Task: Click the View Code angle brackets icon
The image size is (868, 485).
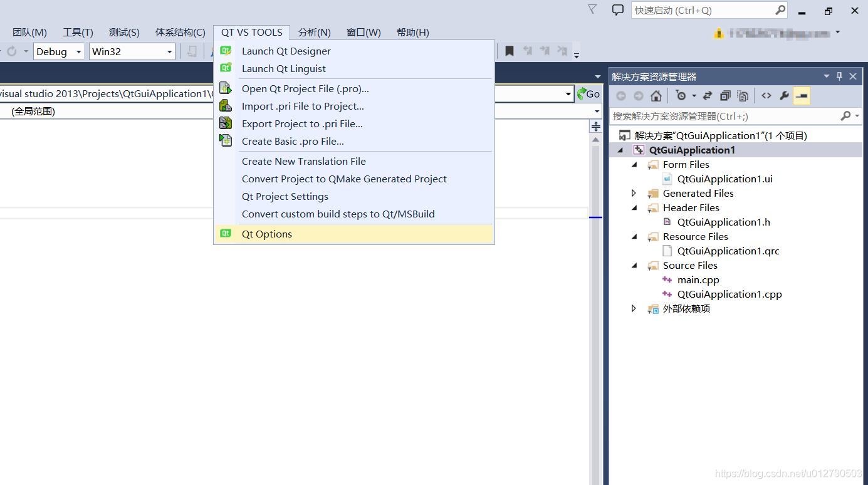Action: (x=766, y=96)
